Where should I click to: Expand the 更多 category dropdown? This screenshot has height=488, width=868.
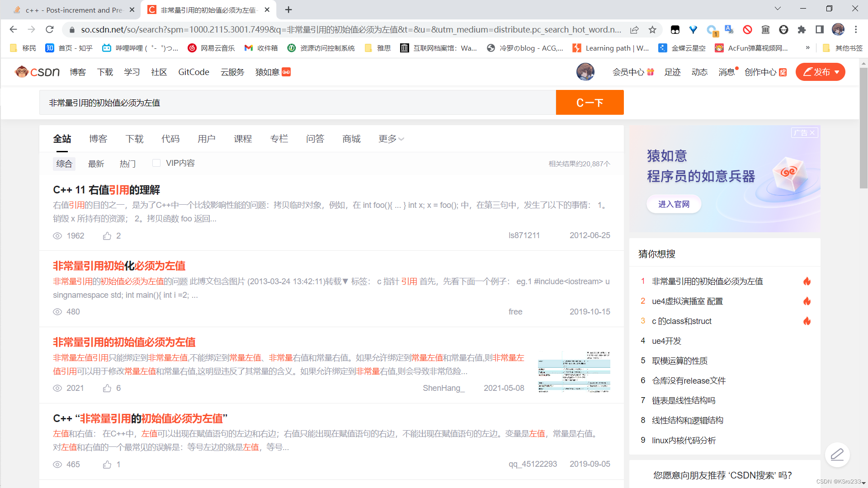point(391,139)
